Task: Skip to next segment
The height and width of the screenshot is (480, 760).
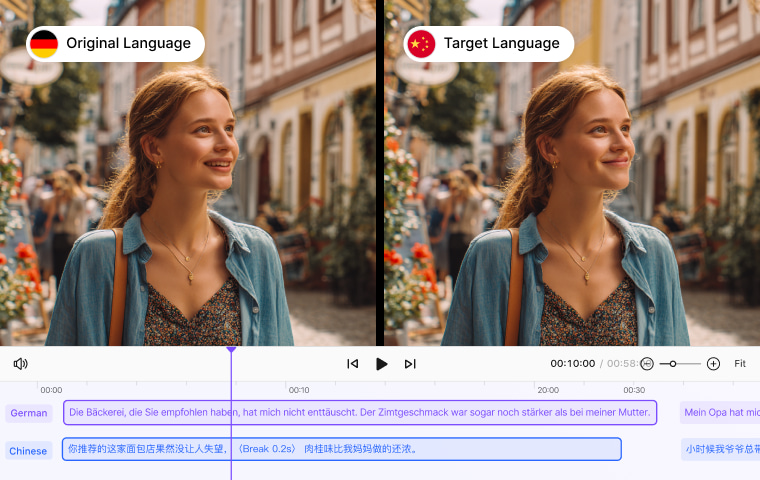Action: coord(410,364)
